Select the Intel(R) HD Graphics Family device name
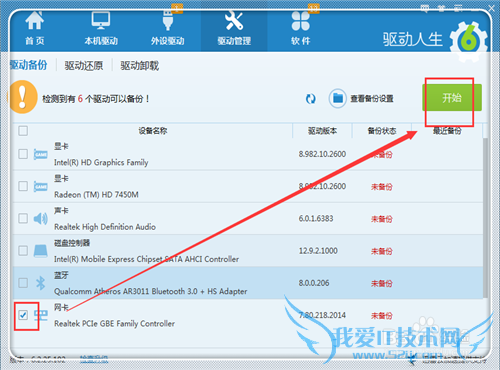The height and width of the screenshot is (370, 500). point(101,162)
